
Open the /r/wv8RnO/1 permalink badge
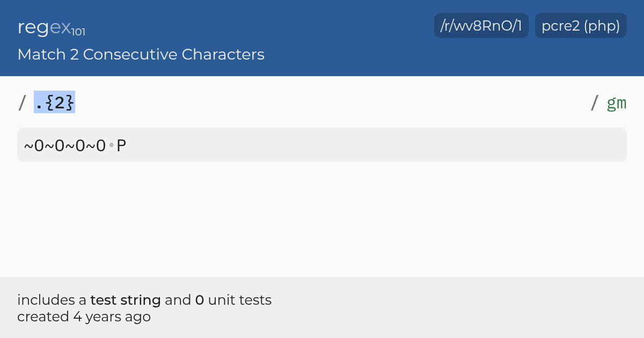[x=481, y=26]
